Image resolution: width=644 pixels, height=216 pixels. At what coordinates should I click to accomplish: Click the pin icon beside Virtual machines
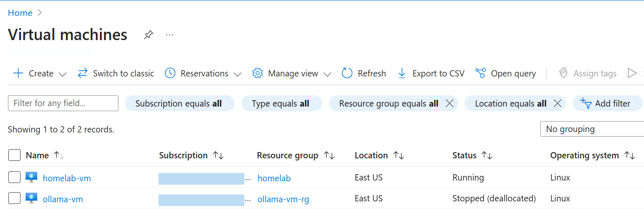coord(148,35)
